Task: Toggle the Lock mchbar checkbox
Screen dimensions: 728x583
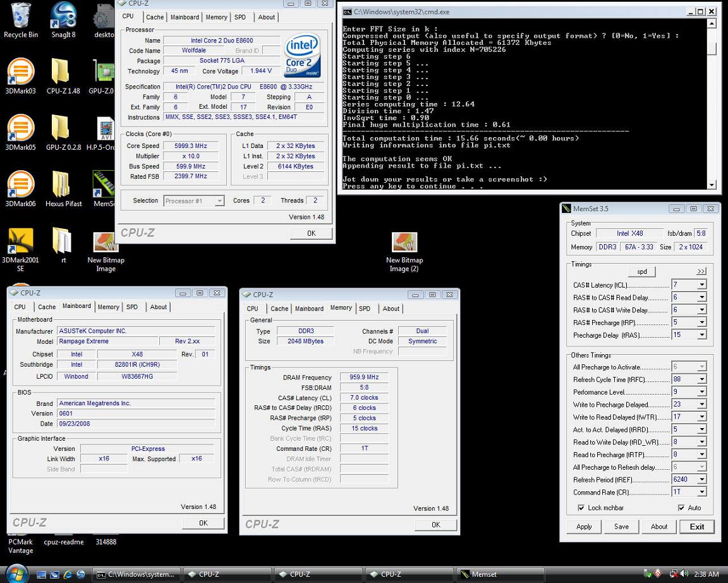Action: (x=581, y=508)
